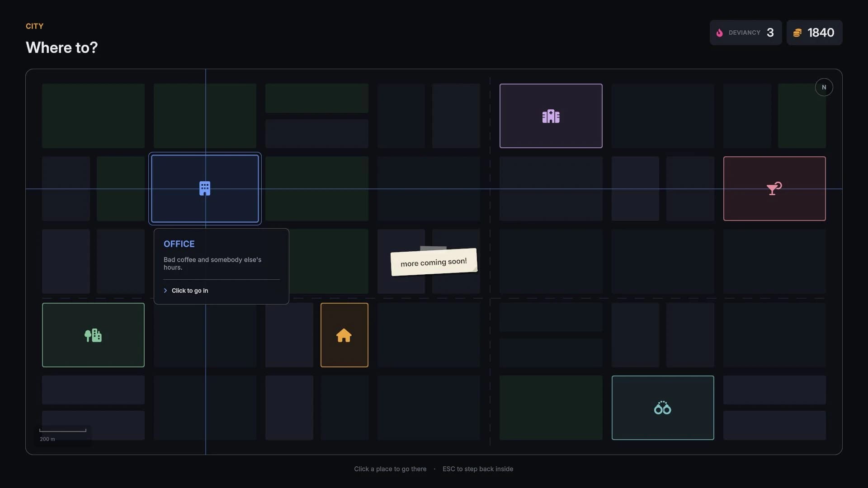Click the 'Bad coffee and somebody else's hours' description
Image resolution: width=868 pixels, height=488 pixels.
click(x=212, y=263)
